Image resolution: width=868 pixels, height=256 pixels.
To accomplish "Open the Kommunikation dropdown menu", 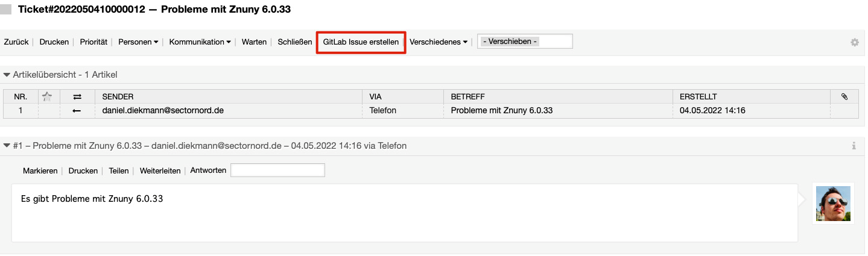I will [200, 42].
